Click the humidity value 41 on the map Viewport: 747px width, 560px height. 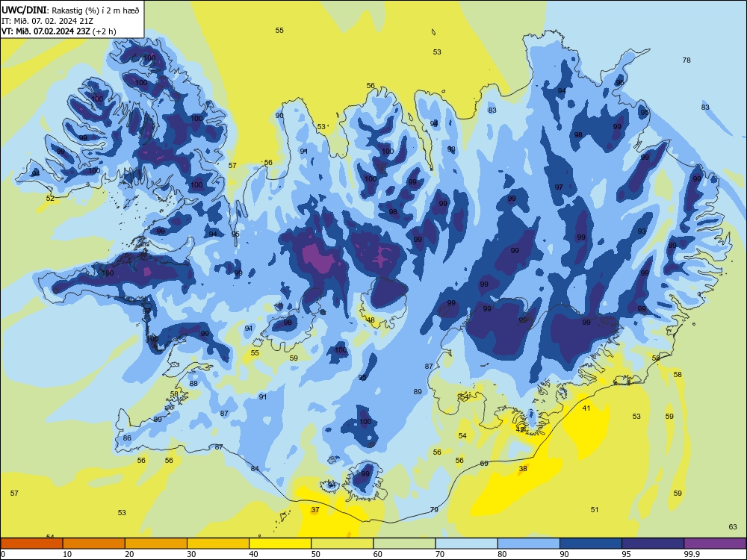(586, 408)
